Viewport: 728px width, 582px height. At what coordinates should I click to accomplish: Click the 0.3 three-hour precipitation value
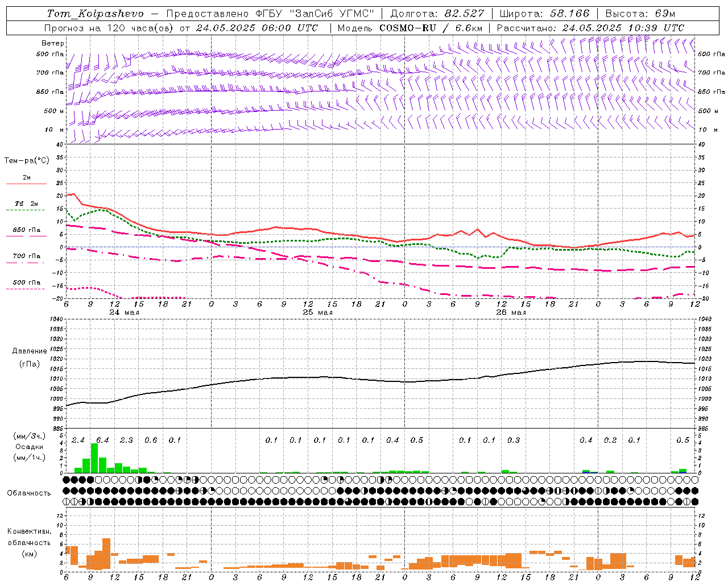[514, 440]
